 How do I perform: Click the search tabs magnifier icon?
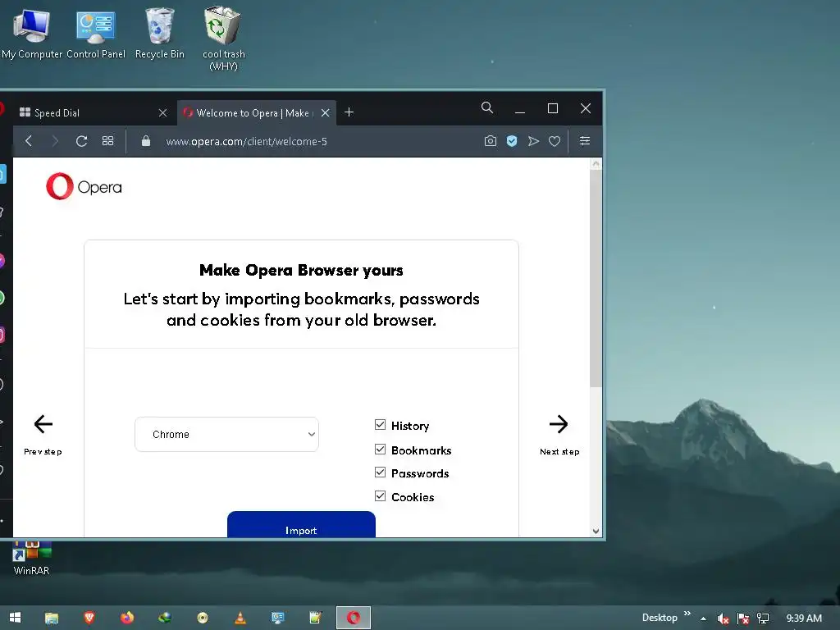(x=487, y=107)
